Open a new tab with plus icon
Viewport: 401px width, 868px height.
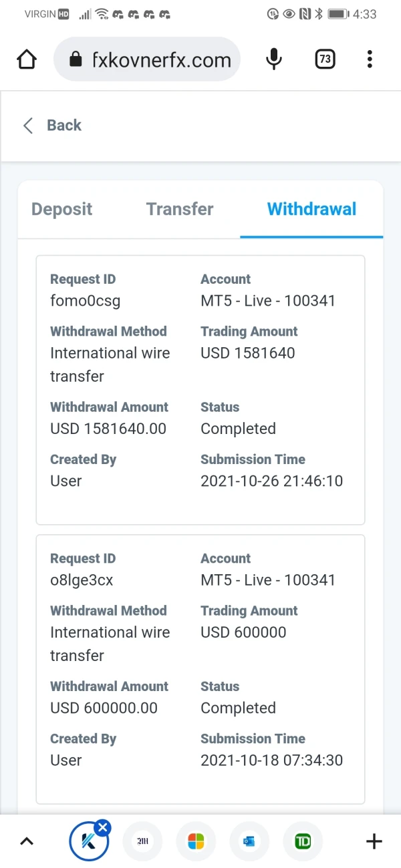pyautogui.click(x=374, y=841)
